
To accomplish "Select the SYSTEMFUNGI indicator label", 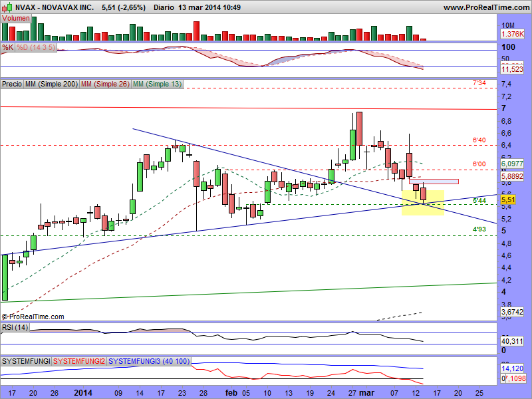I will coord(26,360).
